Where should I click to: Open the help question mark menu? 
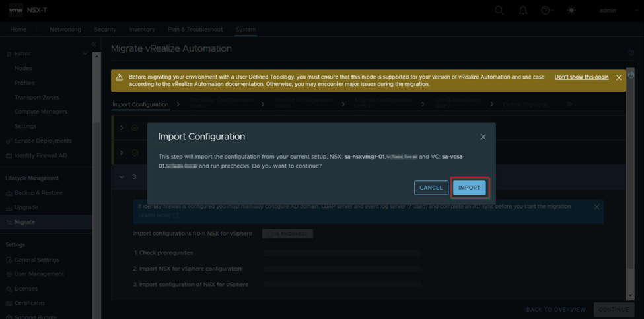pyautogui.click(x=546, y=11)
